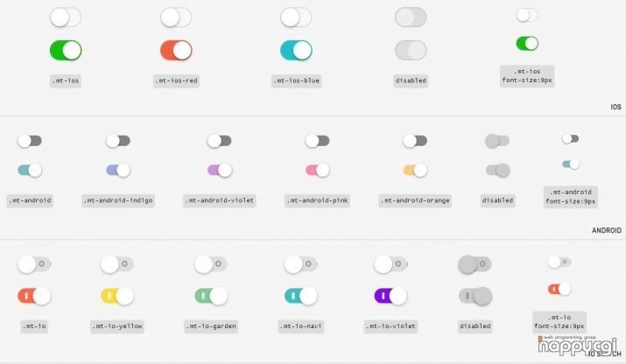This screenshot has height=364, width=626.
Task: Turn off the yellow .mt-io-yellow toggle
Action: point(117,296)
